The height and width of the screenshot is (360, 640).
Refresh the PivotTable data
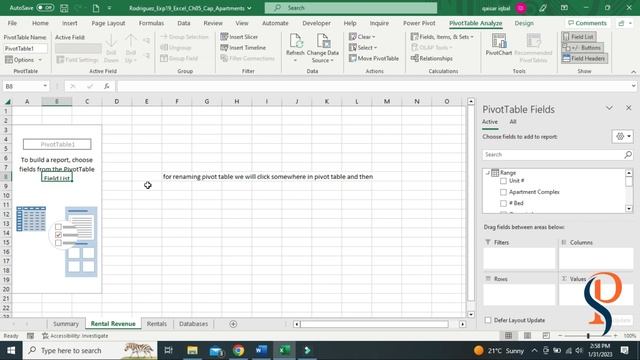click(295, 48)
